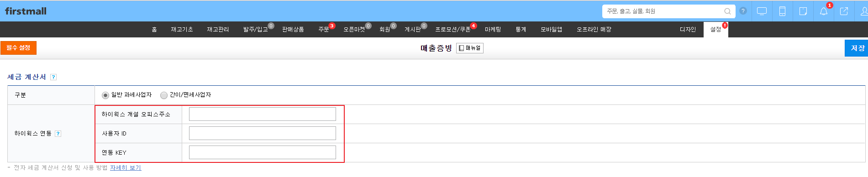
Task: Click the help icon beside 세금 계산서
Action: (53, 77)
